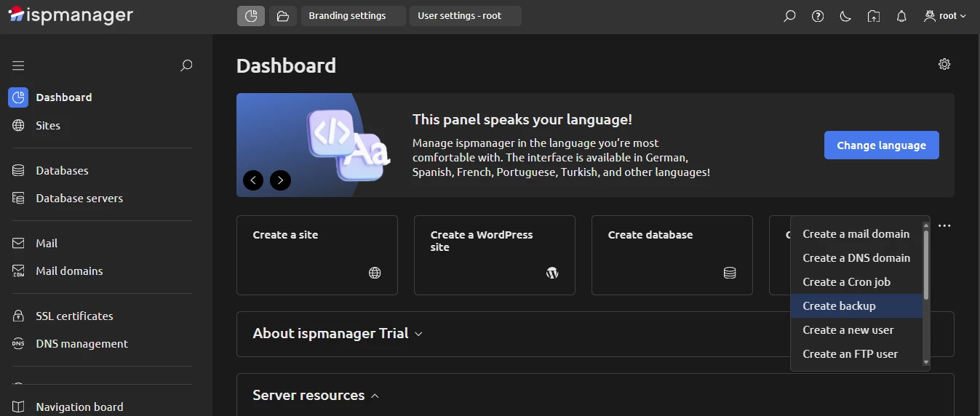Select Create backup menu entry
Viewport: 980px width, 416px height.
point(856,306)
